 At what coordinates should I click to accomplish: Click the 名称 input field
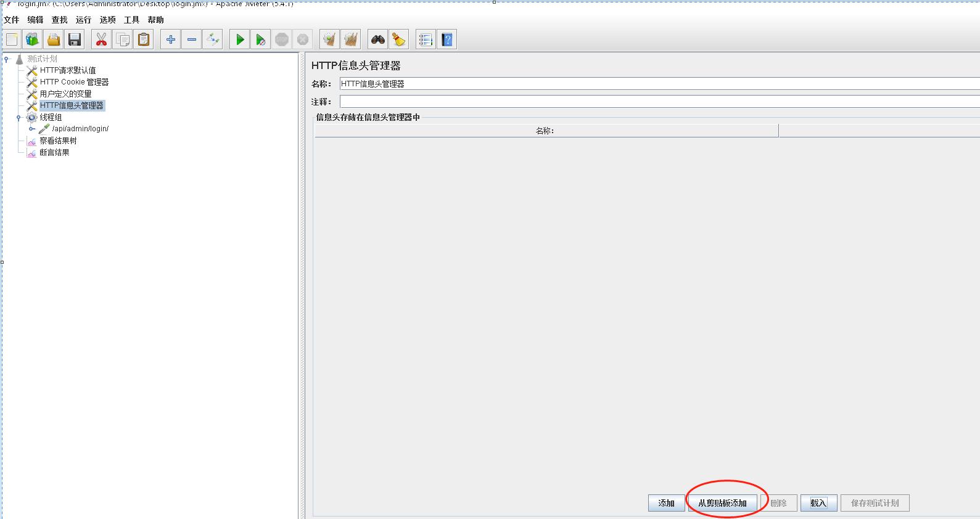(659, 84)
